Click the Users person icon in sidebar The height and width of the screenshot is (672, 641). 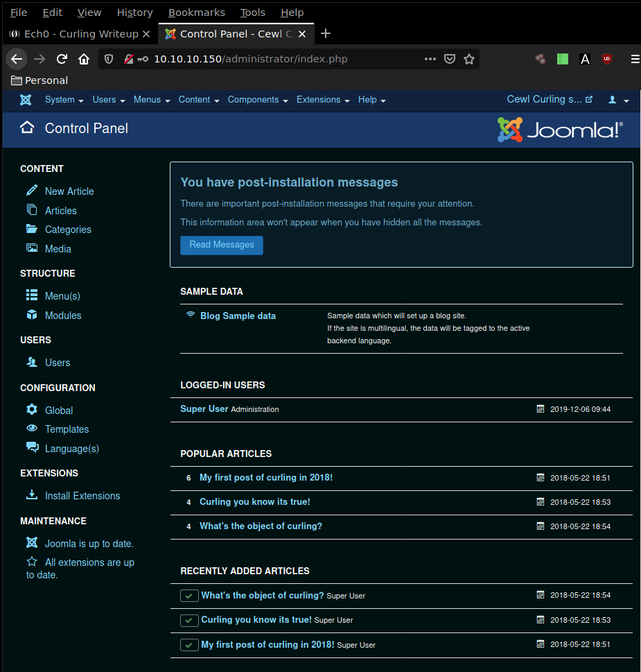(32, 362)
